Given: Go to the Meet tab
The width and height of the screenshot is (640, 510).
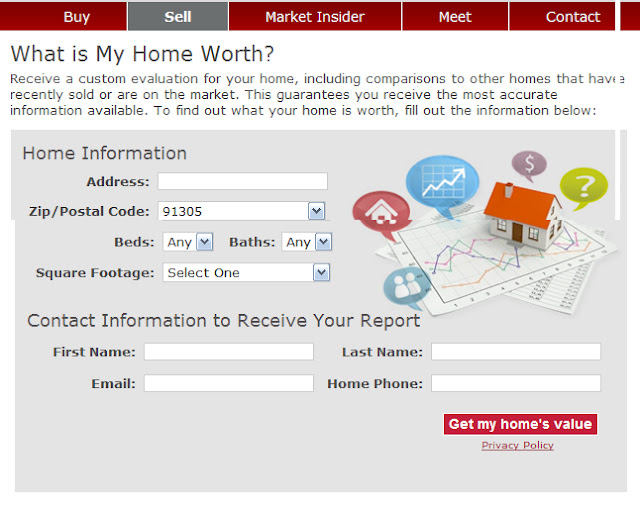Looking at the screenshot, I should coord(455,16).
